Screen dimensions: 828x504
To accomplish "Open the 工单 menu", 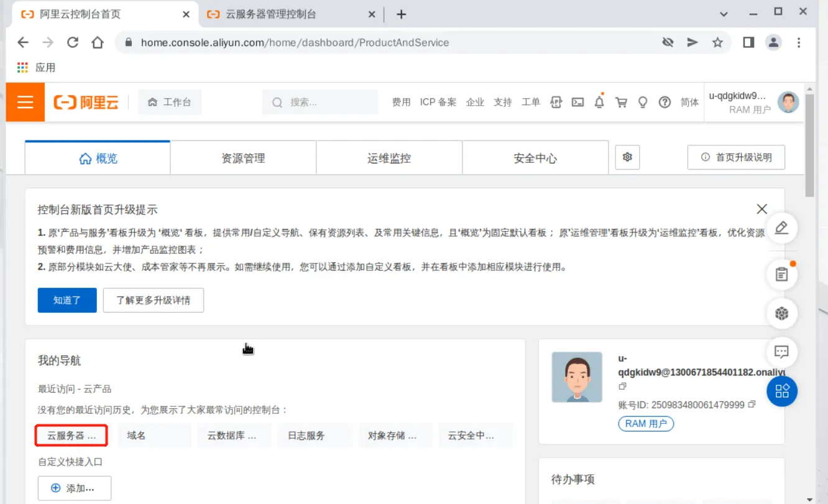I will [531, 103].
